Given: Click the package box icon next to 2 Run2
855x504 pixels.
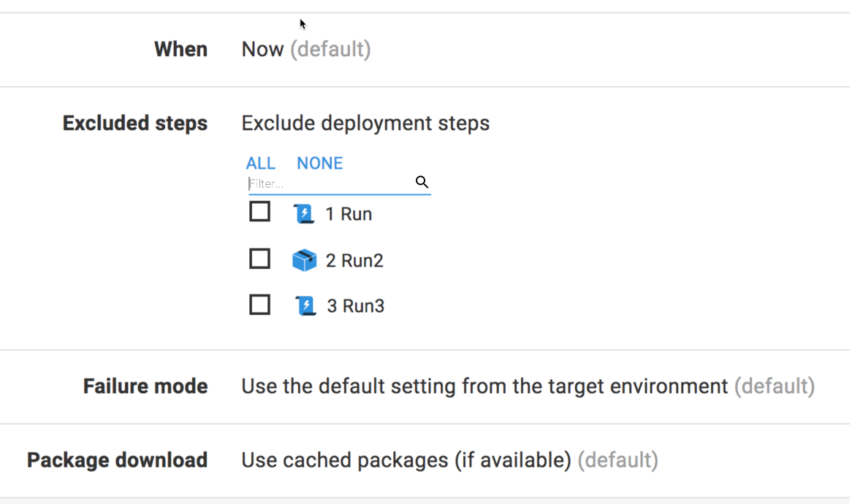Looking at the screenshot, I should point(304,260).
